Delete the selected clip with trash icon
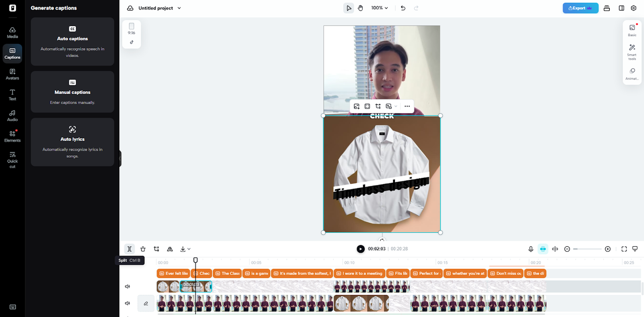The height and width of the screenshot is (317, 644). point(143,249)
